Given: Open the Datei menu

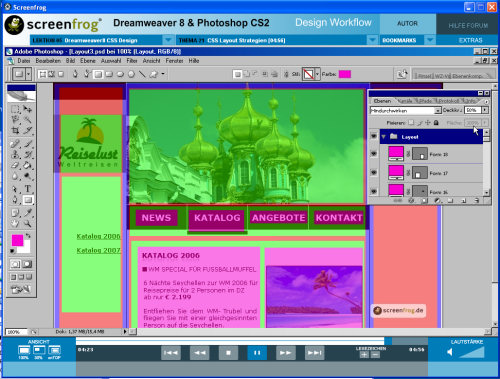Looking at the screenshot, I should coord(24,61).
